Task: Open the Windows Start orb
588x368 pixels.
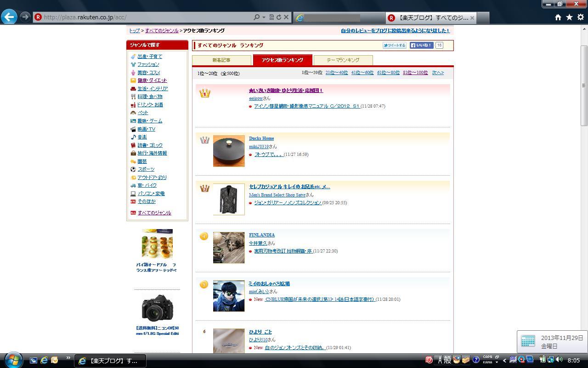Action: coord(13,360)
